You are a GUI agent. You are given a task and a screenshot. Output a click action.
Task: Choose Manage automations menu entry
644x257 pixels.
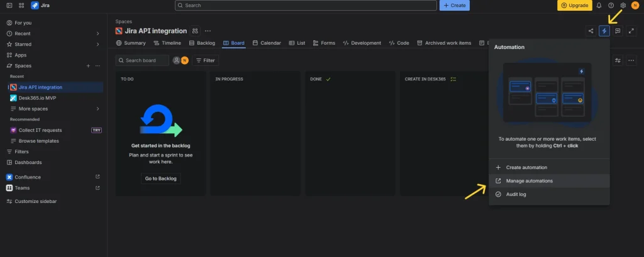(x=549, y=181)
